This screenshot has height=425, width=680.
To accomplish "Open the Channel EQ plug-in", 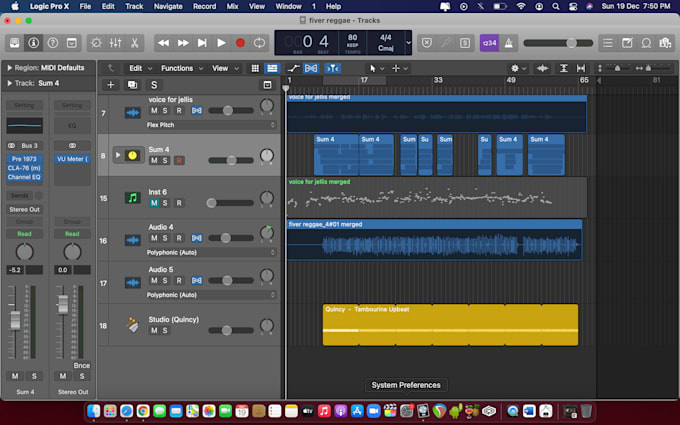I will tap(24, 177).
